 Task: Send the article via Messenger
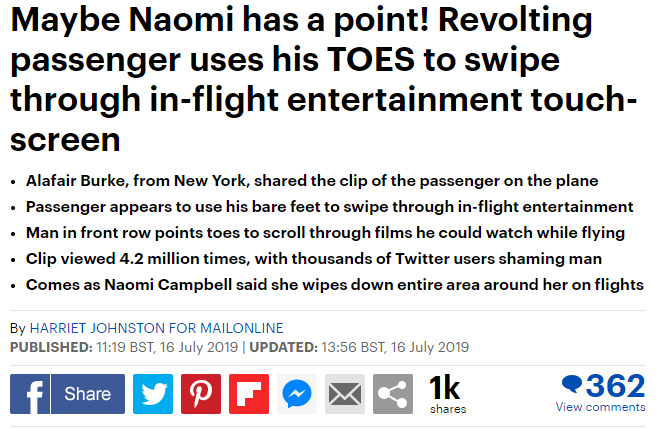[x=296, y=394]
